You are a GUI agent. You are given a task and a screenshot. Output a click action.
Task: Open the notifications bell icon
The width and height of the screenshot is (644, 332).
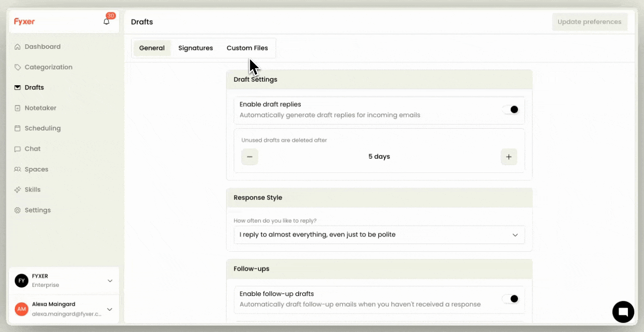(107, 22)
